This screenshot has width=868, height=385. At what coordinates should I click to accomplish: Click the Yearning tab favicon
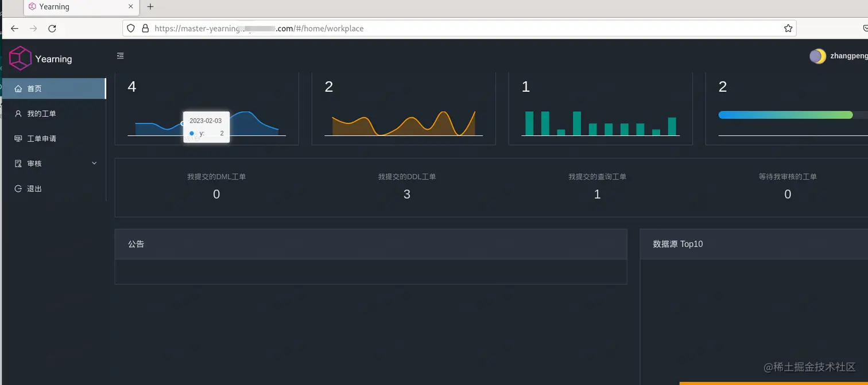32,7
